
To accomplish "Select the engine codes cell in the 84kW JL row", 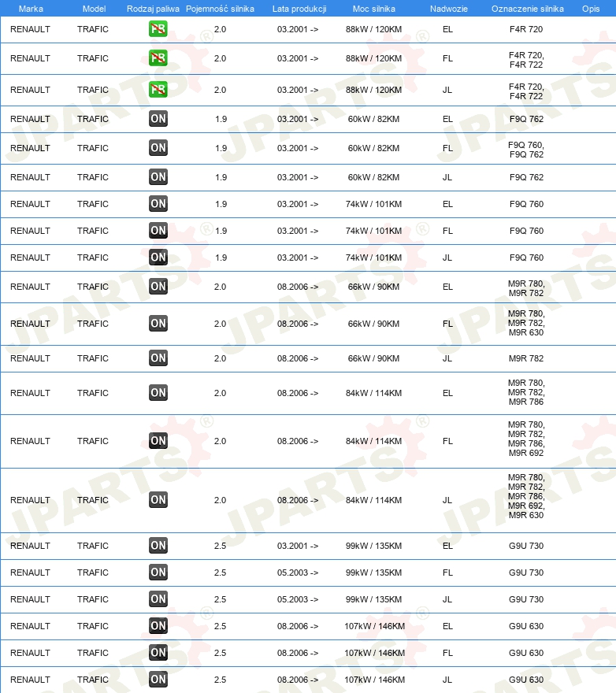I will click(526, 496).
